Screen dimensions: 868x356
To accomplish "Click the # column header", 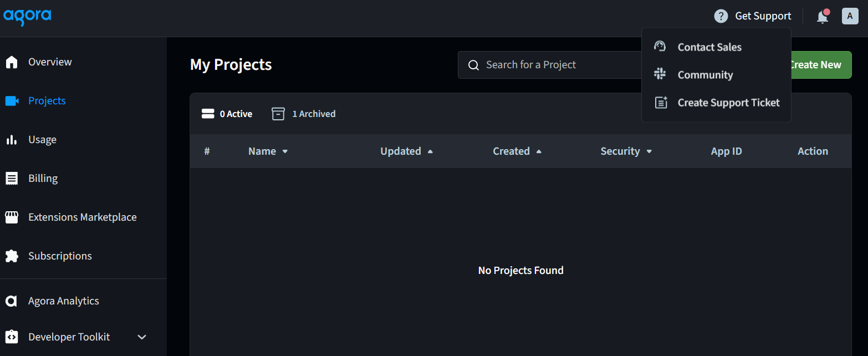I will coord(207,151).
